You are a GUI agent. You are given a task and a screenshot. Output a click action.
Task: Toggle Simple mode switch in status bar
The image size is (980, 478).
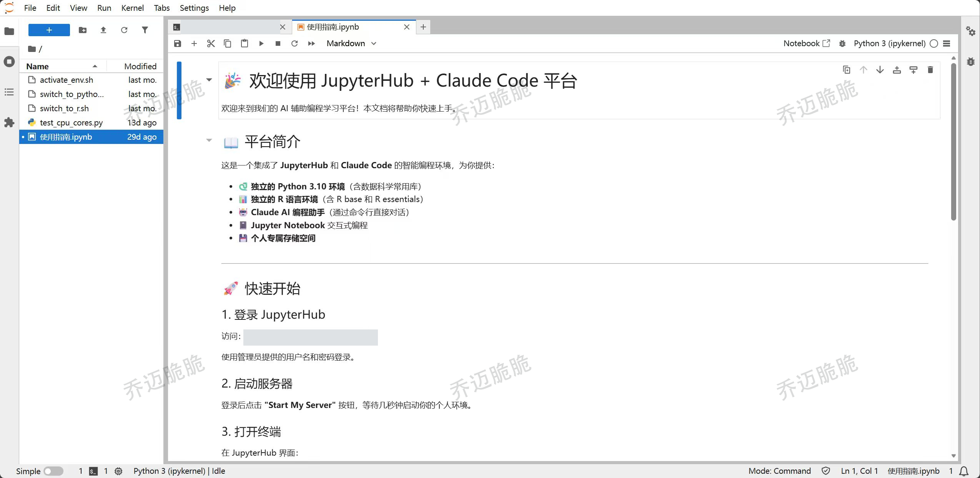click(53, 471)
